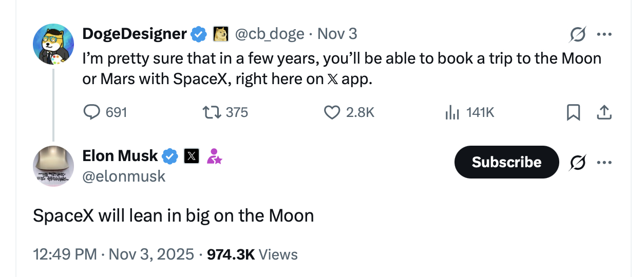View analytics for the 141K views post
Image resolution: width=644 pixels, height=277 pixels.
point(452,112)
